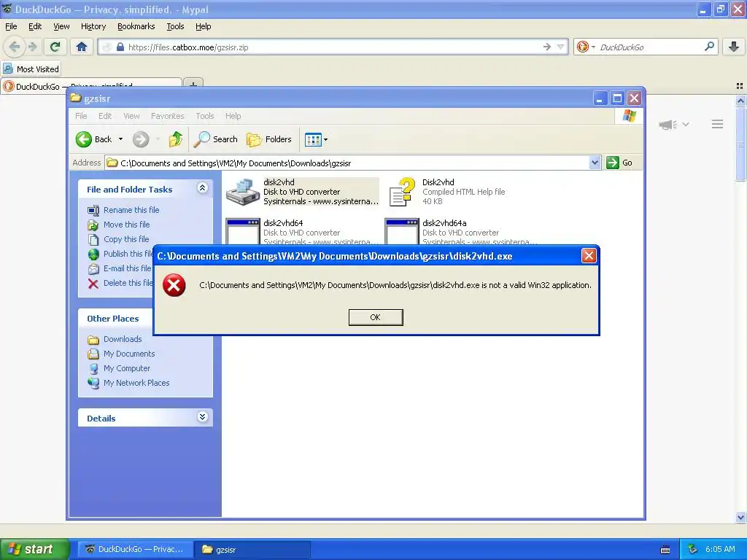The height and width of the screenshot is (560, 747).
Task: Click the browser page scrollbar up arrow
Action: (740, 101)
